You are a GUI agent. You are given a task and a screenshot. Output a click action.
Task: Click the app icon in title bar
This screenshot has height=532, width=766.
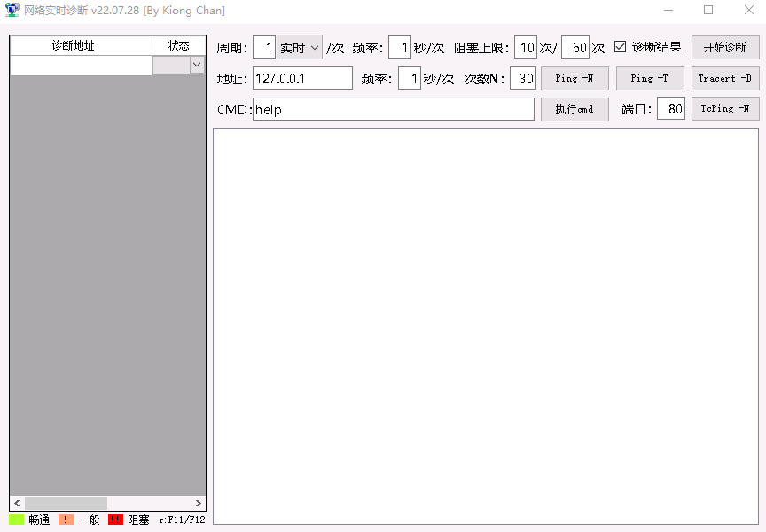pos(12,10)
